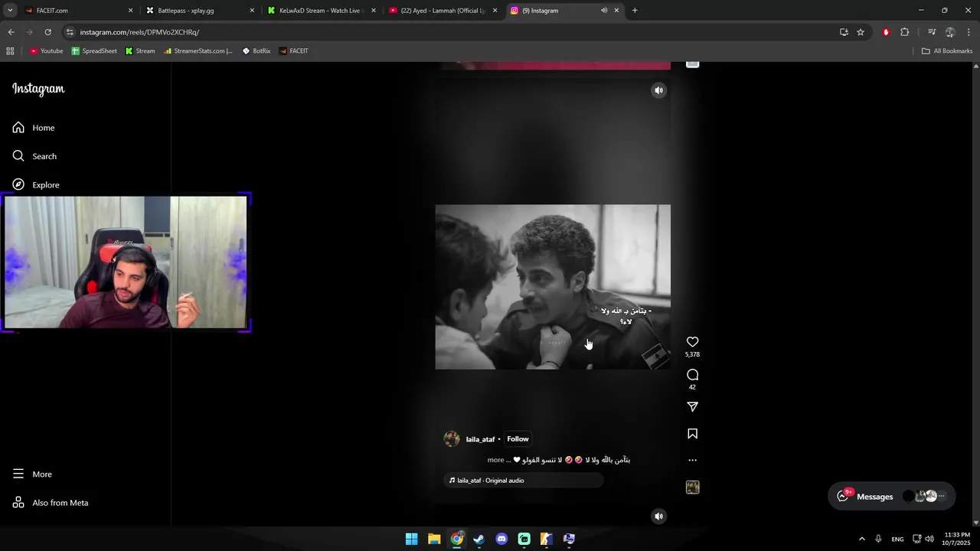Viewport: 980px width, 551px height.
Task: View site information in the address bar
Action: [70, 32]
